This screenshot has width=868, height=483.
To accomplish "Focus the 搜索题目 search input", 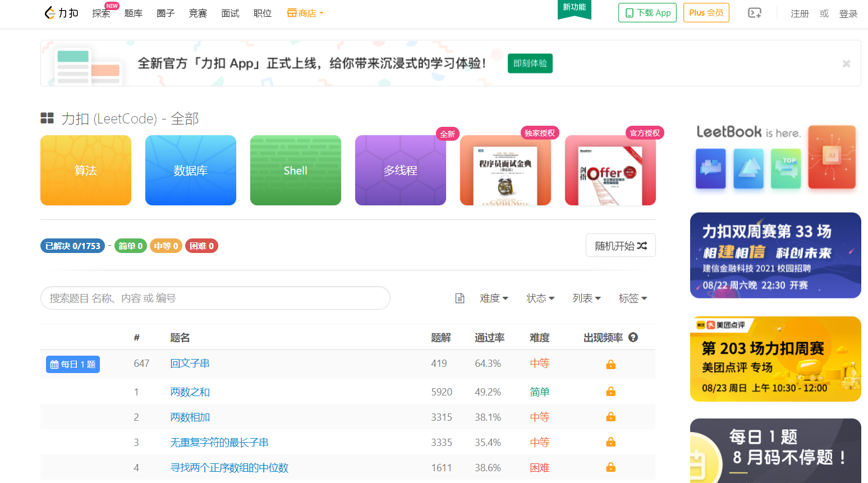I will pyautogui.click(x=215, y=298).
